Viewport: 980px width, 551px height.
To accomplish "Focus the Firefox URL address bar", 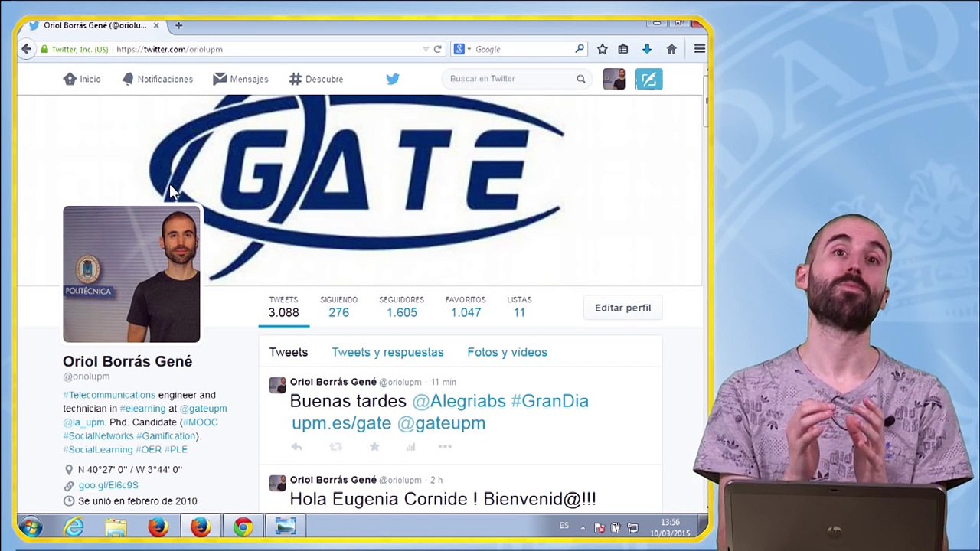I will 268,49.
